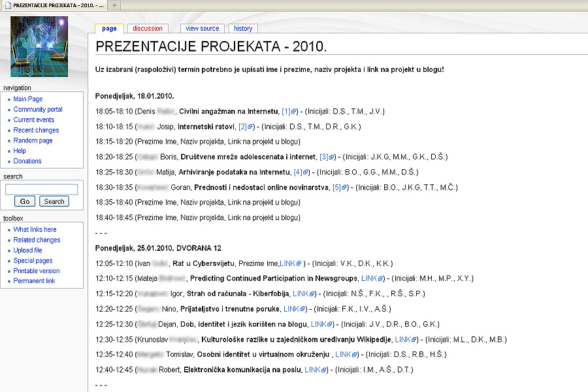Open LINK for 'Dob, identitet i jezik'
Image resolution: width=588 pixels, height=392 pixels.
[321, 325]
